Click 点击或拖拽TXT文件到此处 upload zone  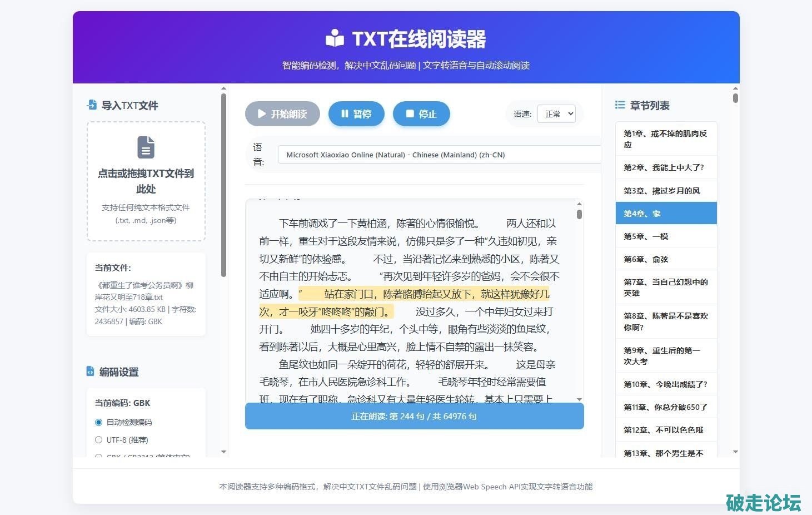tap(146, 181)
